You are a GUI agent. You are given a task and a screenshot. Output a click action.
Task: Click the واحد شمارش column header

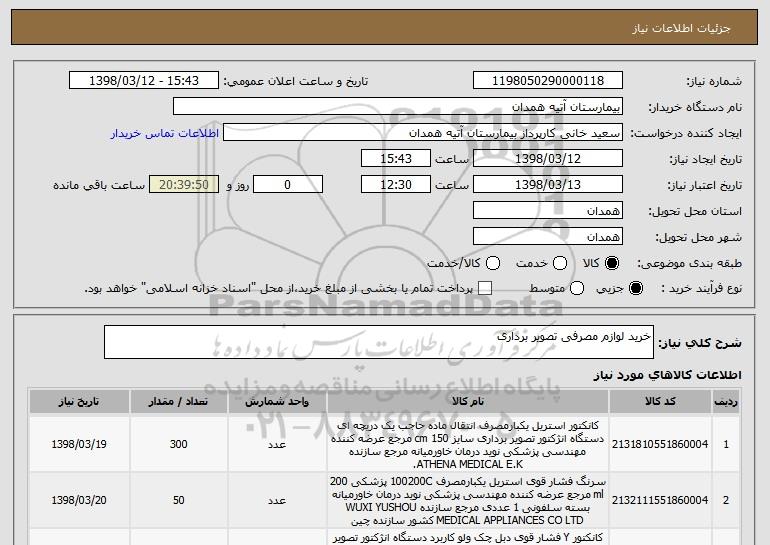[277, 402]
